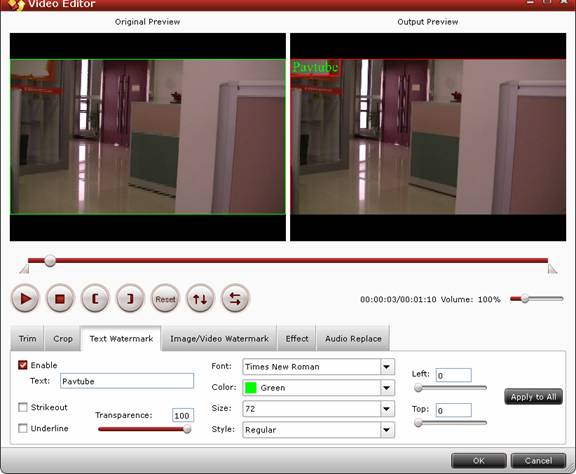The width and height of the screenshot is (576, 474).
Task: Flip video vertically with up-down arrows icon
Action: 200,299
